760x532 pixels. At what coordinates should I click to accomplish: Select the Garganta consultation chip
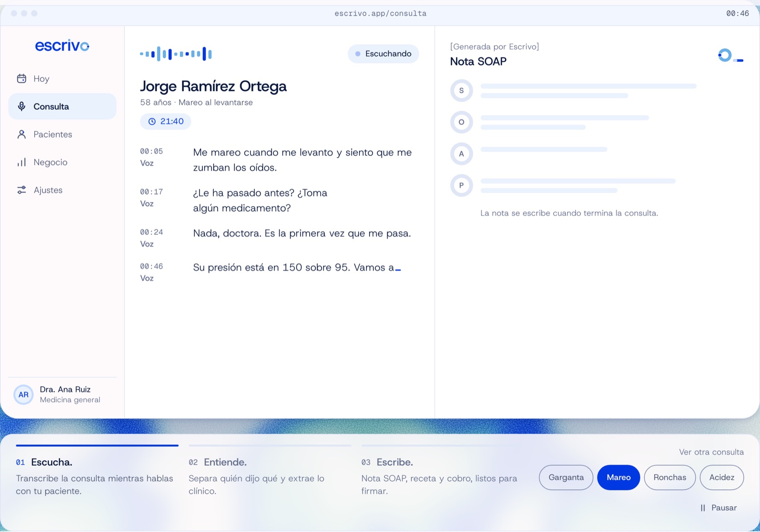point(566,477)
